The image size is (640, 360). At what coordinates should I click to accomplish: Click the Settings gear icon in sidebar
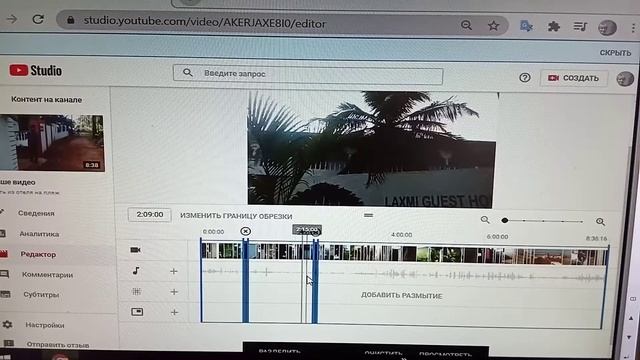(7, 324)
